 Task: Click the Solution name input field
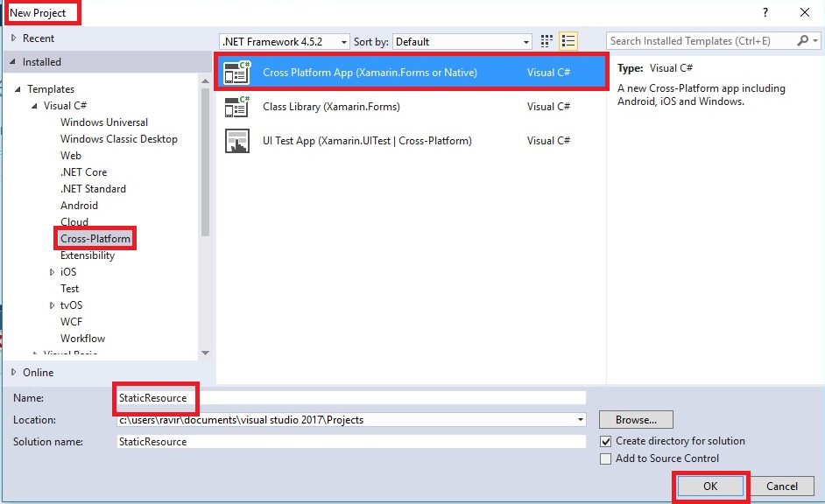(351, 442)
